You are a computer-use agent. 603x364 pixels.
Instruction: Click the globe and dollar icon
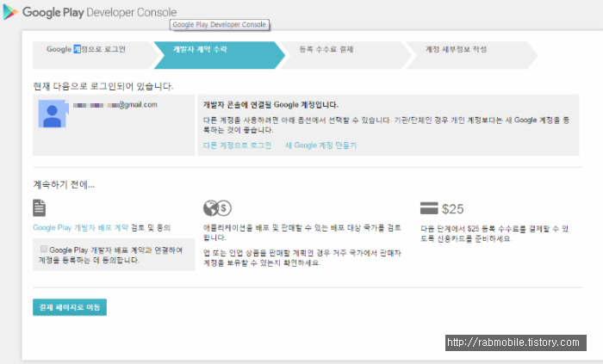[217, 208]
